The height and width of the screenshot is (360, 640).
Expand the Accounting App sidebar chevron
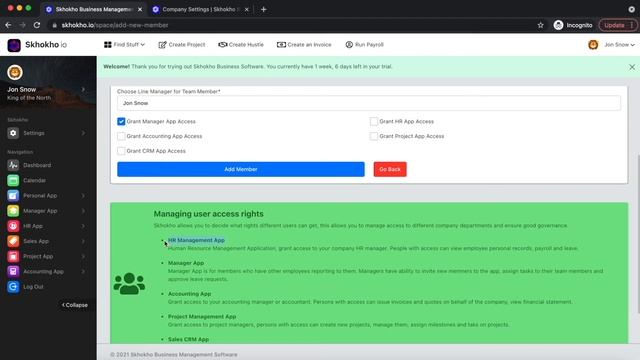point(83,271)
